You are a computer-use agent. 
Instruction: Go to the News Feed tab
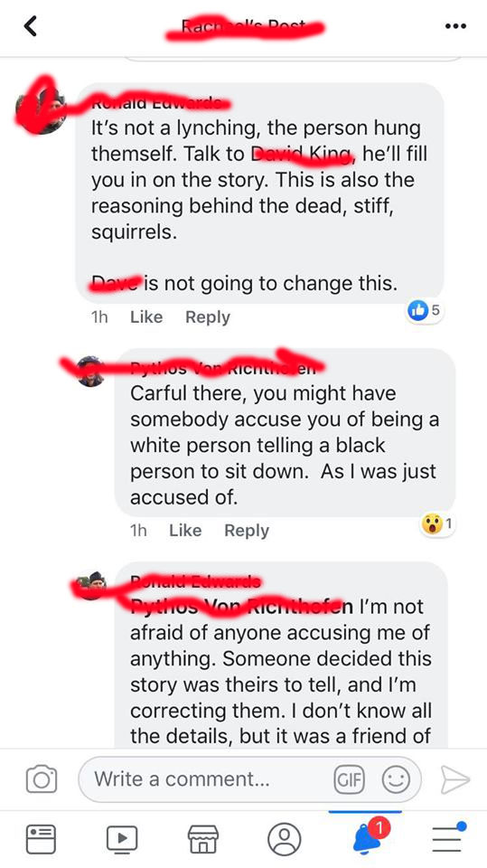[x=41, y=839]
